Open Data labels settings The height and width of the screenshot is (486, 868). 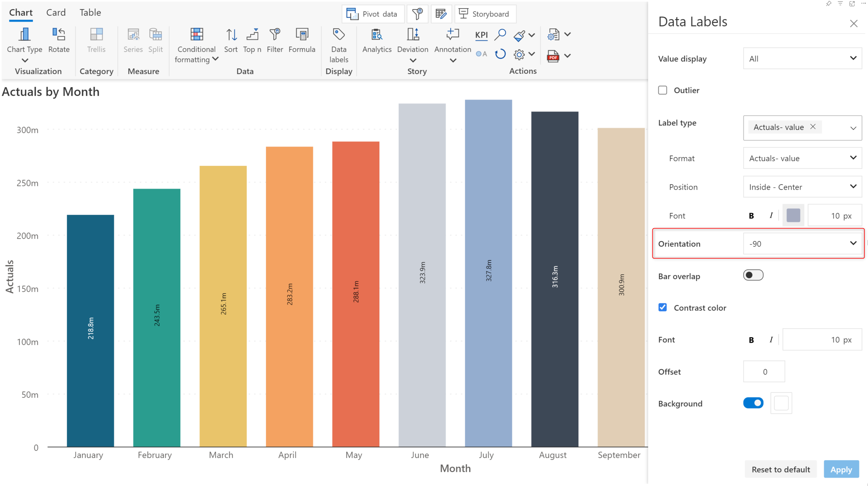pyautogui.click(x=339, y=46)
